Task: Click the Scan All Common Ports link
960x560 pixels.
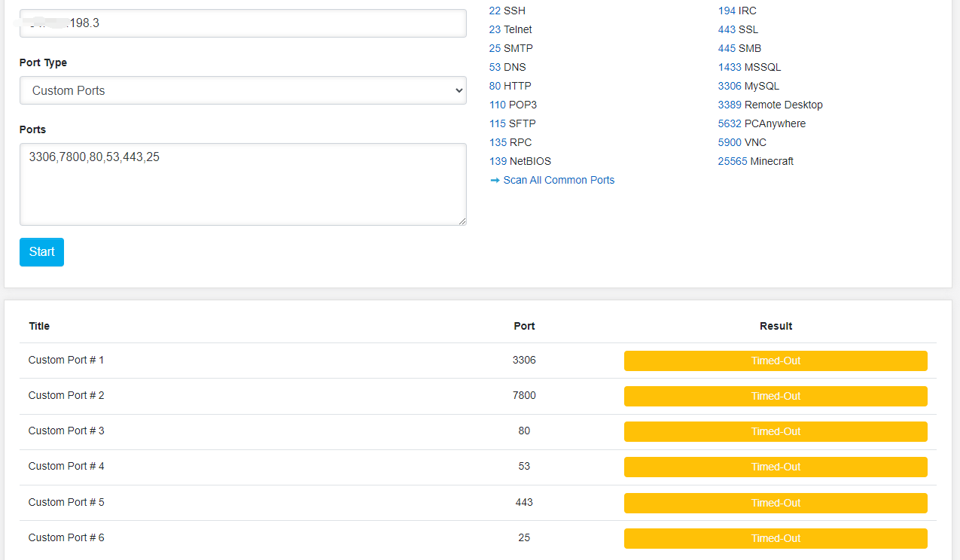Action: coord(559,180)
